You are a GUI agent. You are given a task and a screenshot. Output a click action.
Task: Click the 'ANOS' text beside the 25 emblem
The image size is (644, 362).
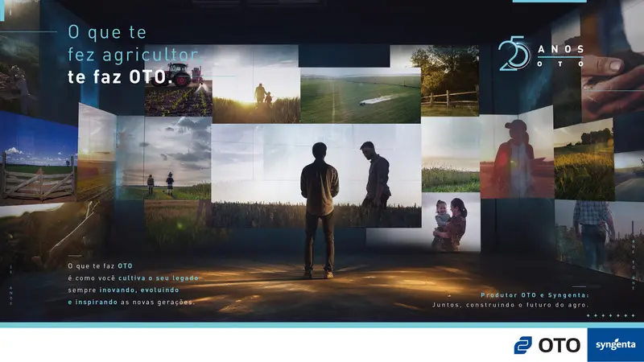[x=560, y=50]
